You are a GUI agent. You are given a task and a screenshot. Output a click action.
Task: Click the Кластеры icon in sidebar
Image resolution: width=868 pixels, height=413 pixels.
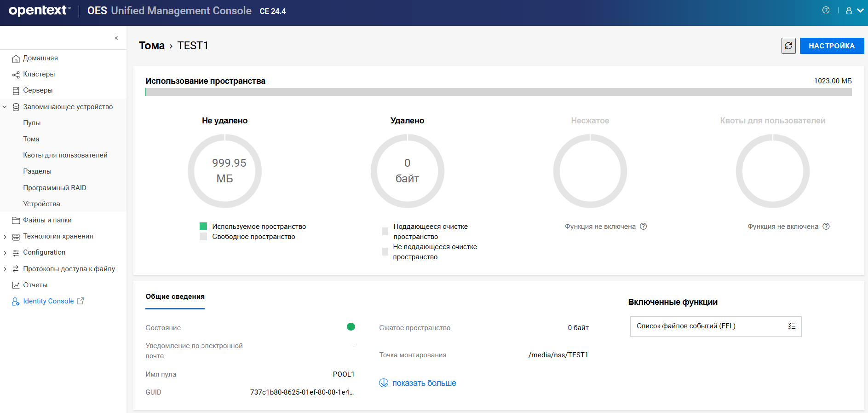point(16,75)
